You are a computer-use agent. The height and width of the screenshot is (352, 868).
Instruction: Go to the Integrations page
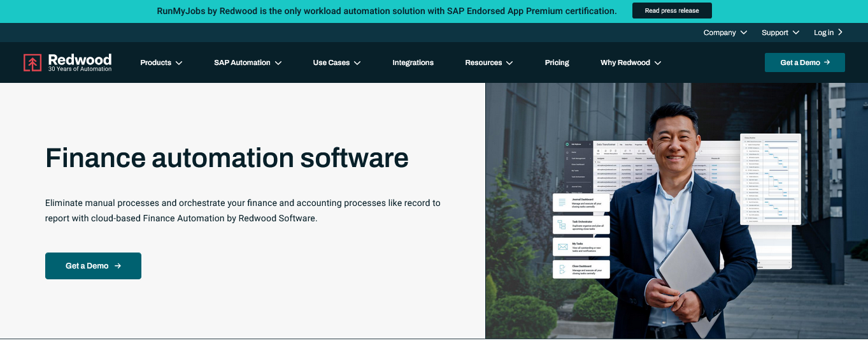coord(413,62)
